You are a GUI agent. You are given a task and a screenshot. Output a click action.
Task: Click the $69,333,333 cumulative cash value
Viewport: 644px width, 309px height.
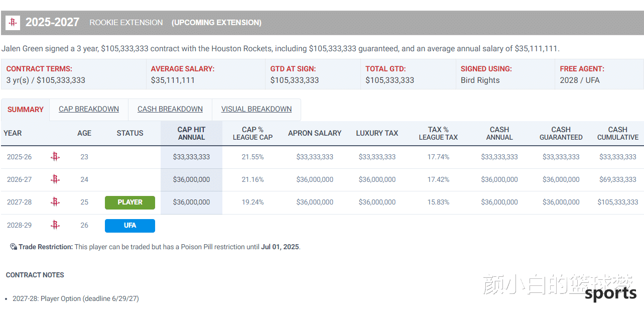[618, 179]
